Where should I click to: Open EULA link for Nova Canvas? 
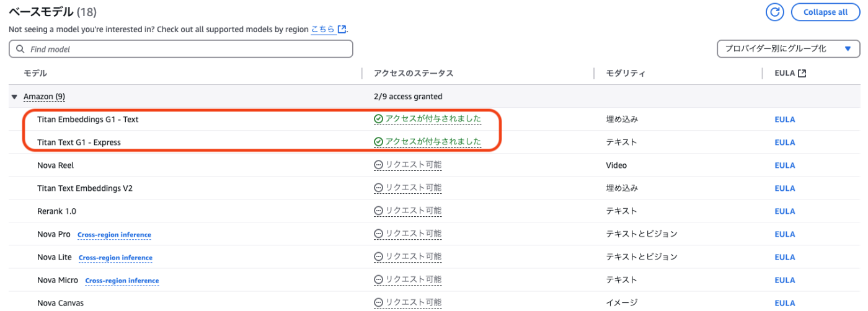(785, 303)
